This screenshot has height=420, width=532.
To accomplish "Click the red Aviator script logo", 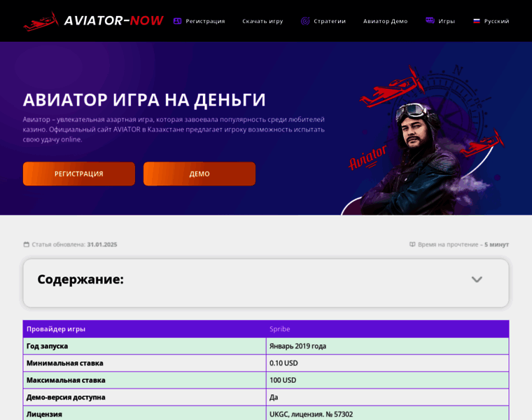I will point(367,157).
